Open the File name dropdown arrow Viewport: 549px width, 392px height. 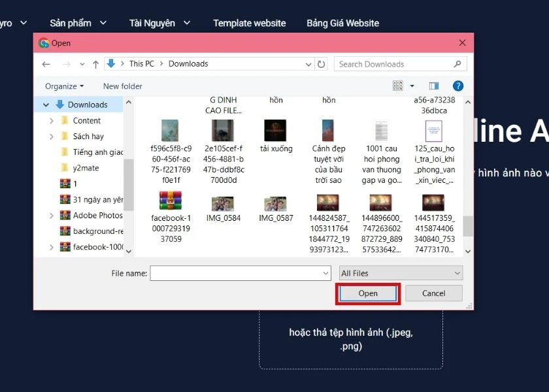point(326,273)
